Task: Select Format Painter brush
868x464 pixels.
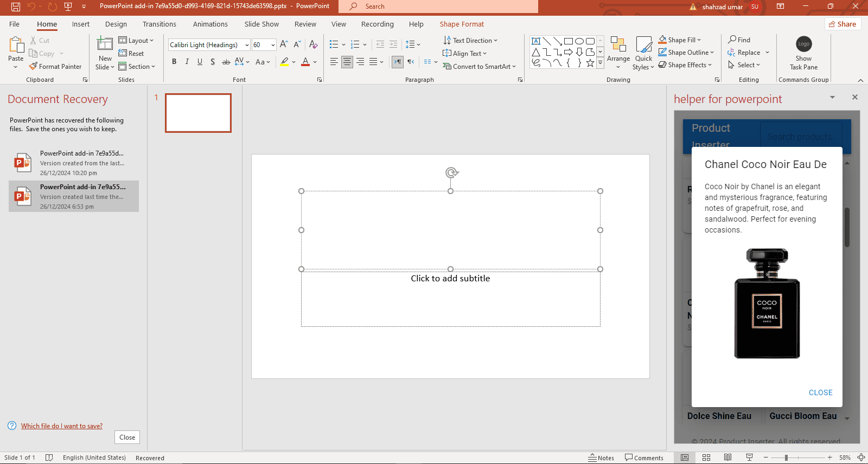Action: [55, 67]
